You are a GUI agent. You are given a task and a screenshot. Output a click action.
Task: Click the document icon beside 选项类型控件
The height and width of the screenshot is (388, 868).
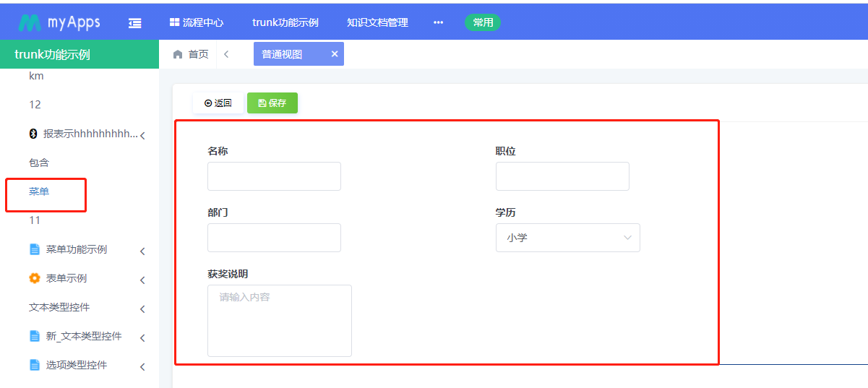click(x=35, y=365)
